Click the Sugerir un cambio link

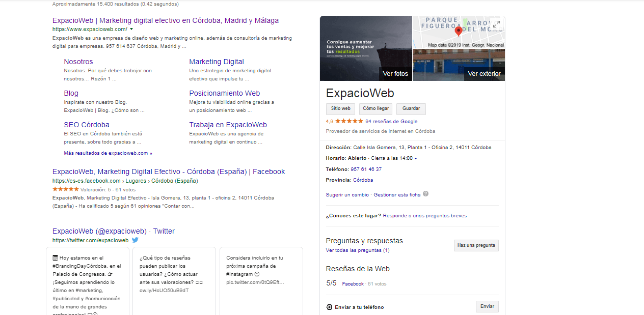pyautogui.click(x=347, y=195)
